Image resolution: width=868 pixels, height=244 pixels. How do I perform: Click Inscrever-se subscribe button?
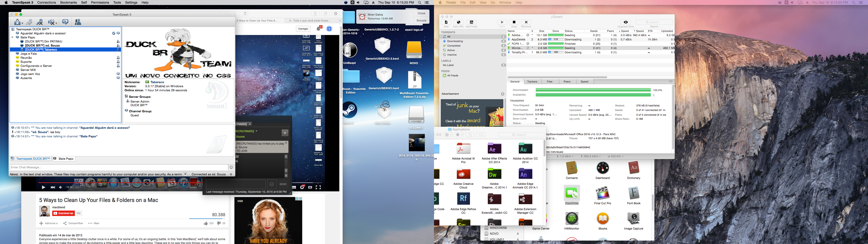click(63, 213)
